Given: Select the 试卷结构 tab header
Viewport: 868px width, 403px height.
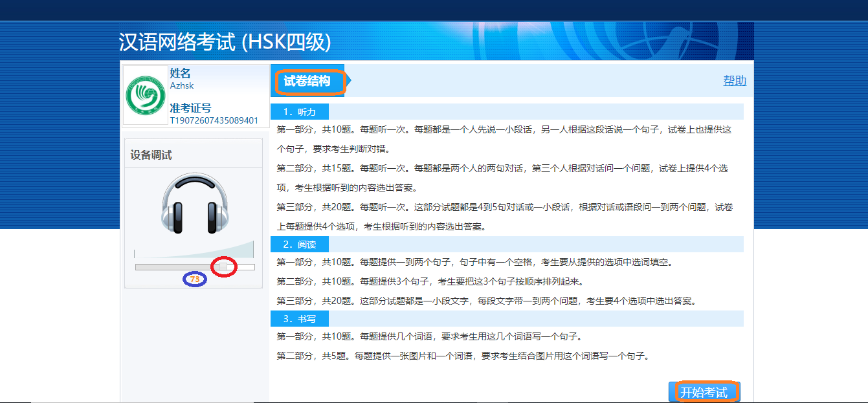Looking at the screenshot, I should [307, 82].
